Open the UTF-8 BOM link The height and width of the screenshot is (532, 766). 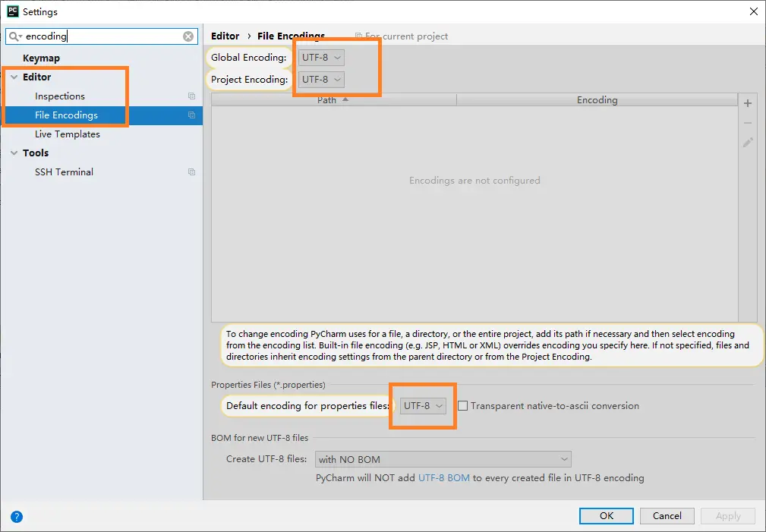click(443, 478)
